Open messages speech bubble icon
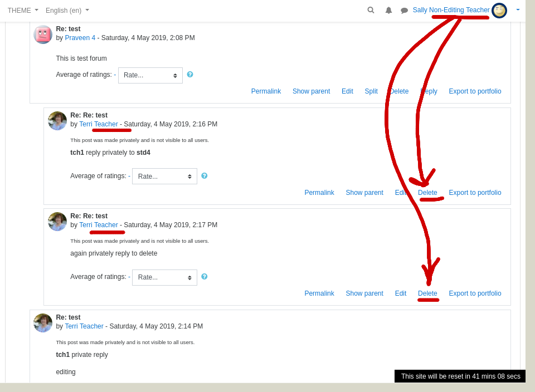 [x=405, y=11]
